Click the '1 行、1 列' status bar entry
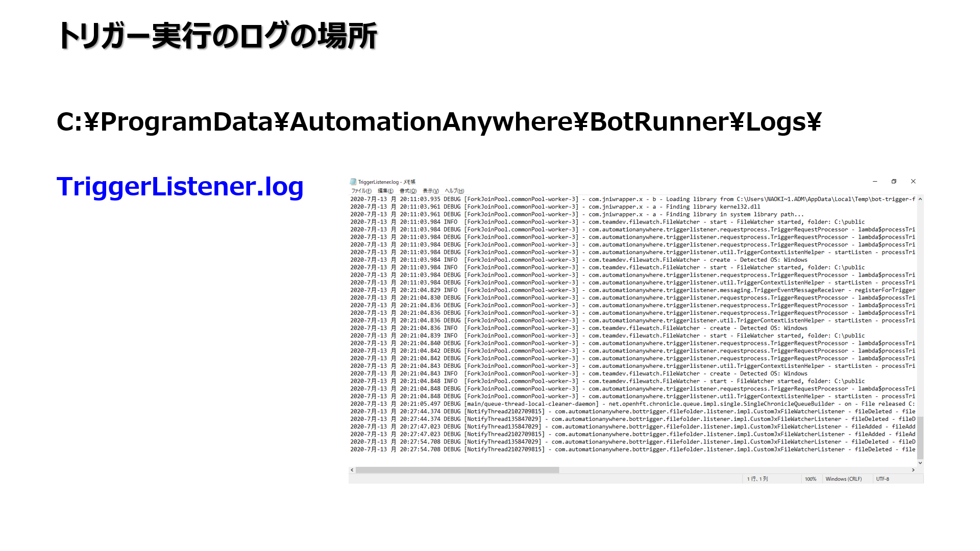This screenshot has height=551, width=980. click(x=757, y=479)
